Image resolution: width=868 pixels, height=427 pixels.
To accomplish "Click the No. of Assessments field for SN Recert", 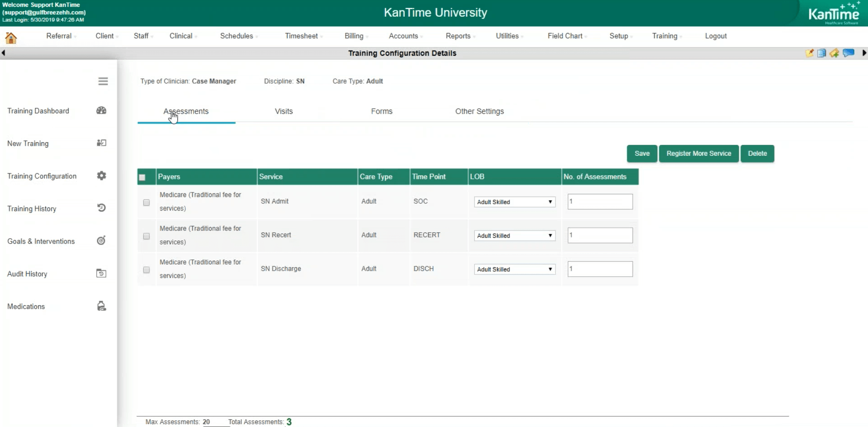I will pyautogui.click(x=600, y=235).
